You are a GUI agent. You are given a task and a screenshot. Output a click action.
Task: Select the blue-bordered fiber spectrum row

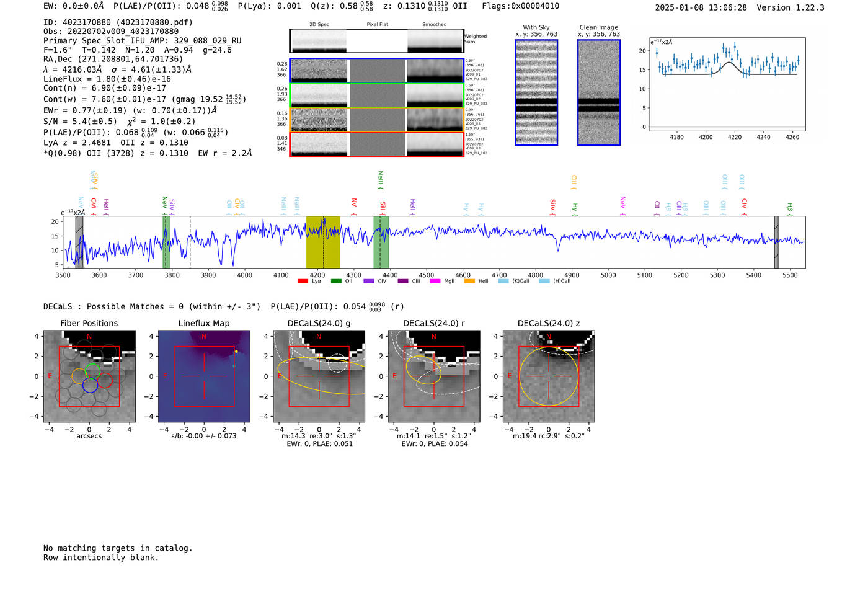(376, 71)
